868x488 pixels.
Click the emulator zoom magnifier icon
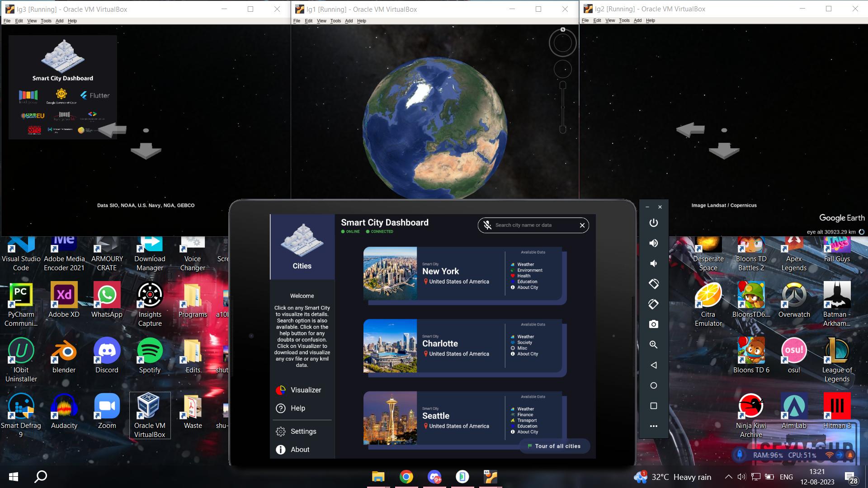pos(654,345)
